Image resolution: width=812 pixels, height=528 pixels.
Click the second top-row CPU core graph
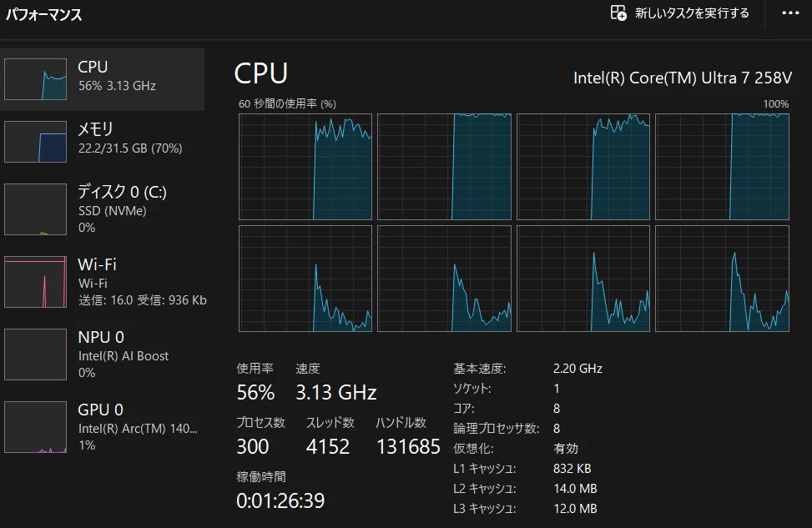pyautogui.click(x=444, y=167)
